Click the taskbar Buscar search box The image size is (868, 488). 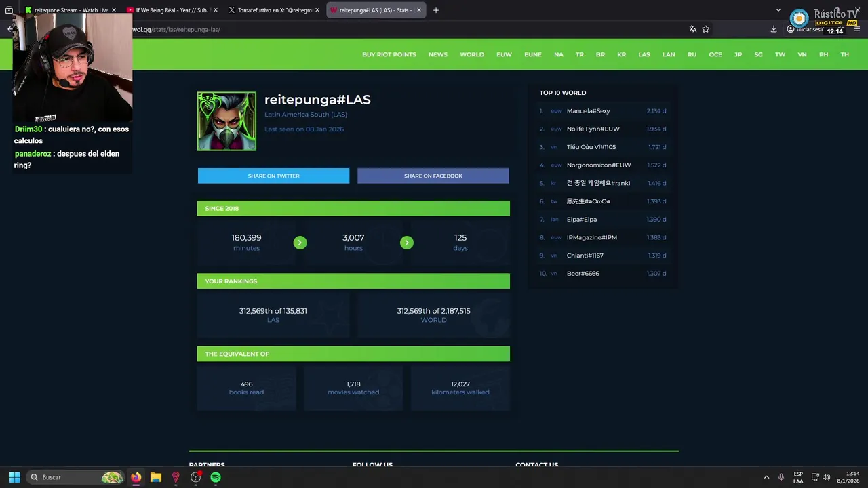coord(76,477)
